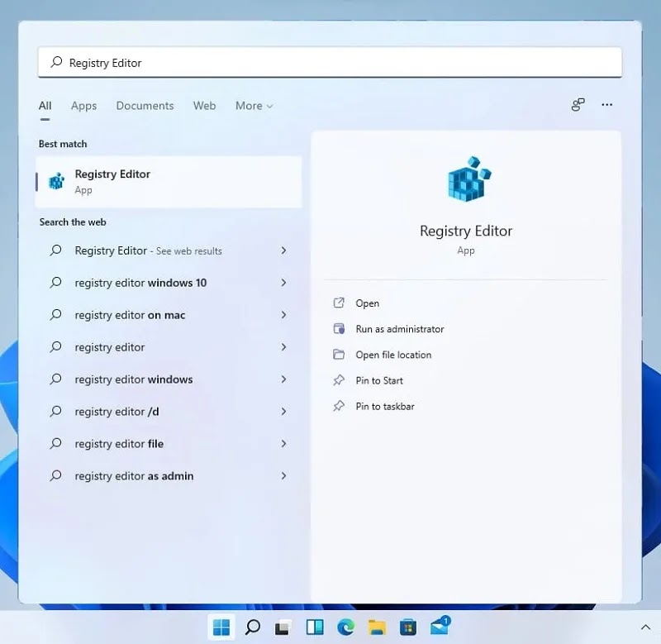Screen dimensions: 661x644
Task: Expand chevron for registry editor on mac
Action: click(283, 315)
